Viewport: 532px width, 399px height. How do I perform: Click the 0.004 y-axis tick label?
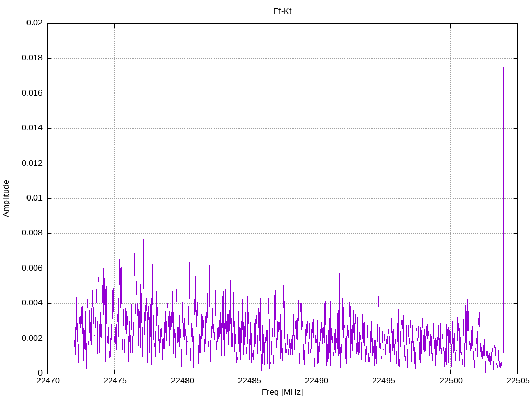pyautogui.click(x=32, y=303)
